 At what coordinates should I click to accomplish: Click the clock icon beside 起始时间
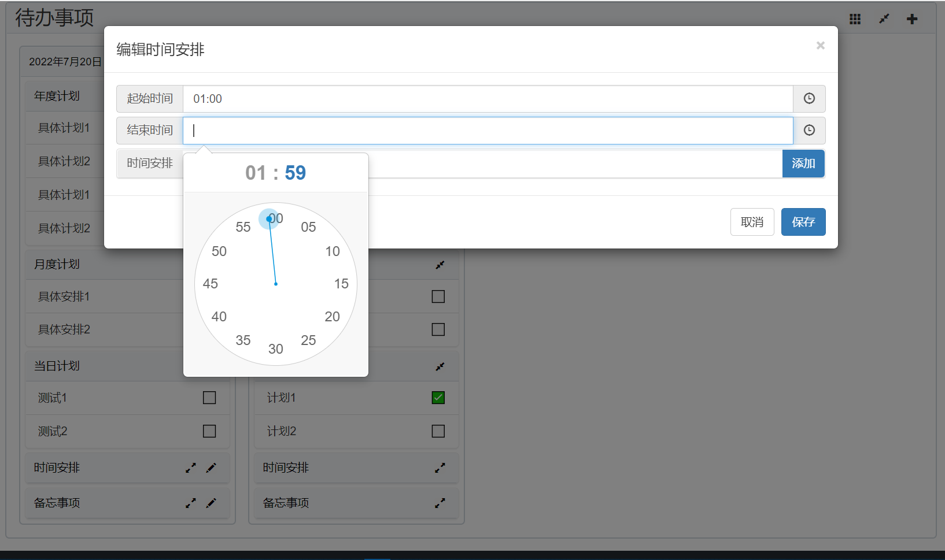click(809, 99)
